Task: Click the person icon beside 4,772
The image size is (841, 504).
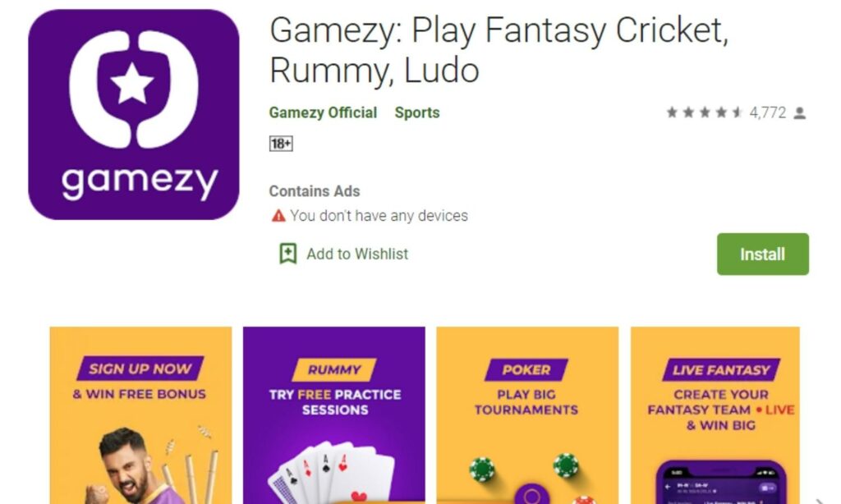Action: coord(800,112)
